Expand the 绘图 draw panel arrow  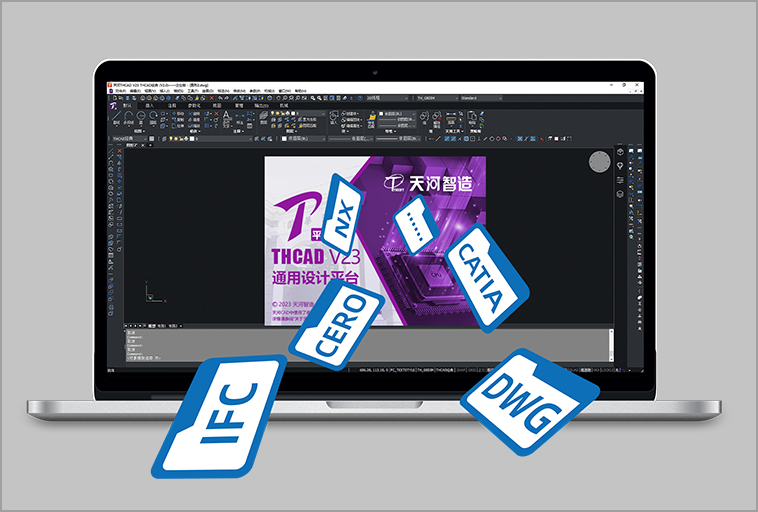144,131
